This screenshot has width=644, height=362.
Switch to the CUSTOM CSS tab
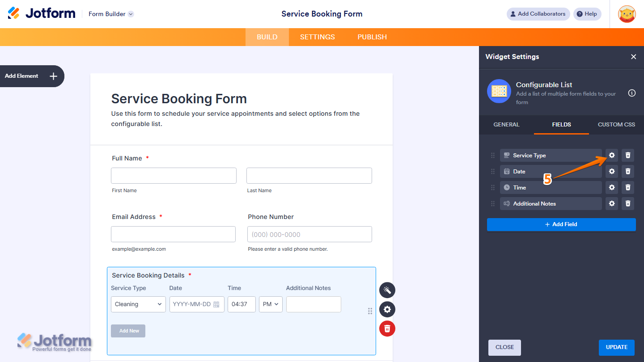point(616,125)
